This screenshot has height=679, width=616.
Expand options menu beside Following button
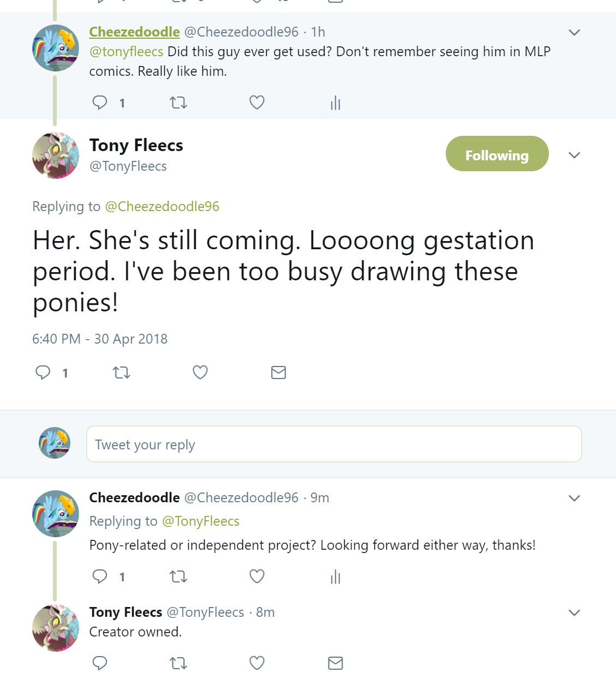click(x=574, y=155)
